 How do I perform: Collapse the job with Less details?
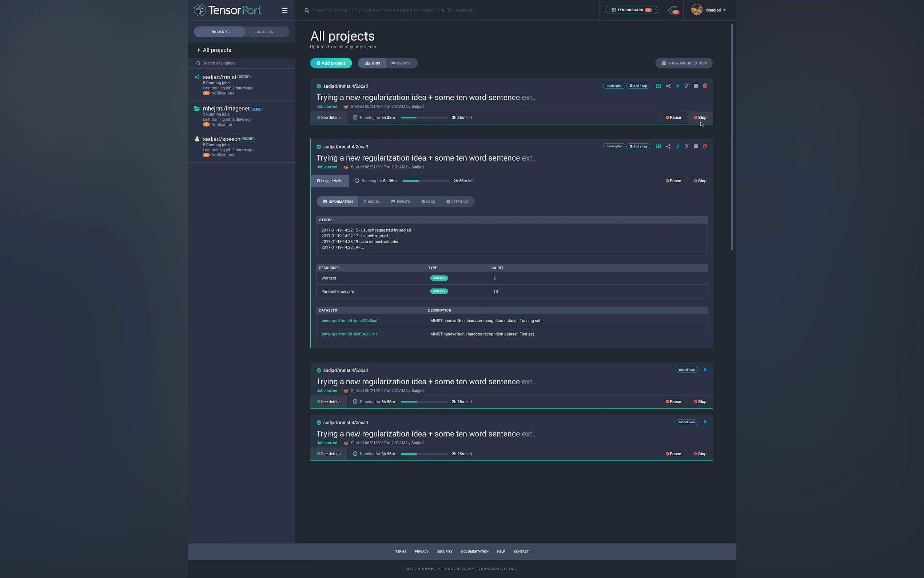329,181
